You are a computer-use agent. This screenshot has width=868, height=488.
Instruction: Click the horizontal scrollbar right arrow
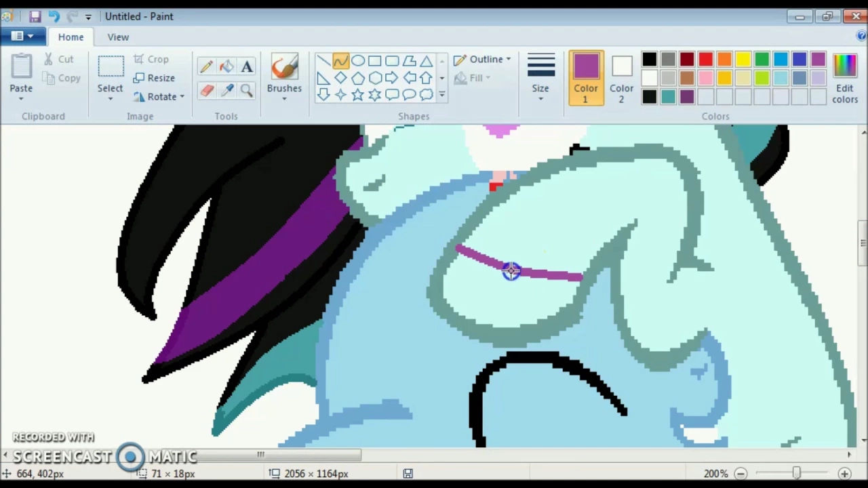pyautogui.click(x=850, y=455)
